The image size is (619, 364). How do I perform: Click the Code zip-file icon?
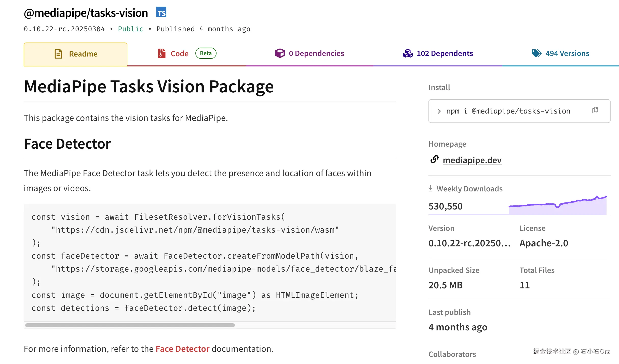coord(162,53)
